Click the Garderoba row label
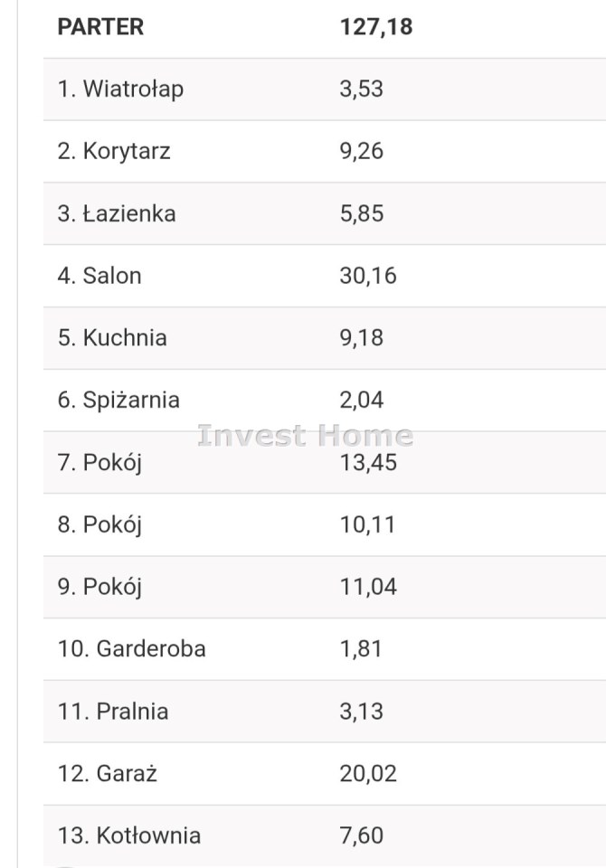Screen dimensions: 606x868 click(x=131, y=649)
